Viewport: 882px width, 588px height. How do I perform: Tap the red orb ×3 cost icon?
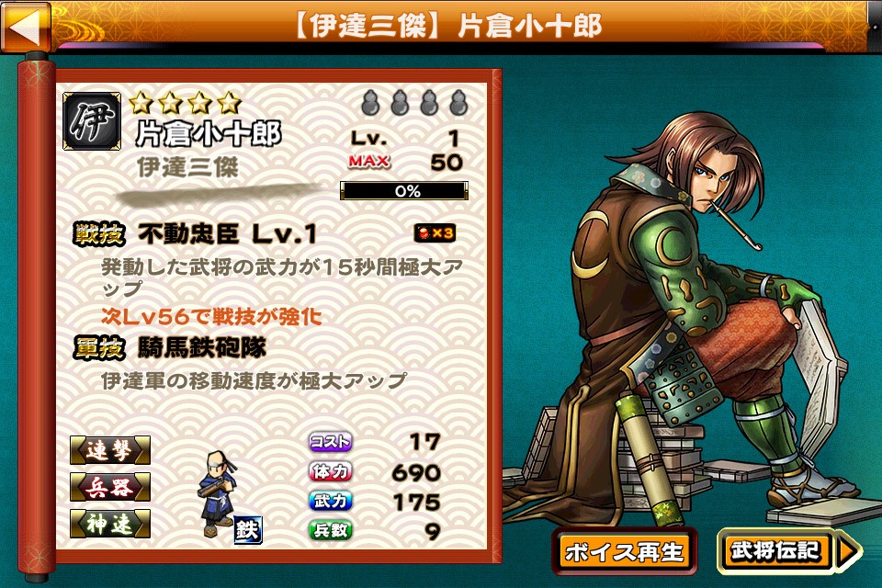(x=435, y=233)
